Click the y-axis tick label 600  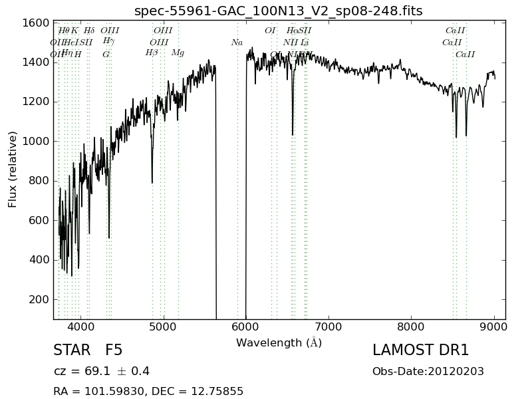point(39,221)
